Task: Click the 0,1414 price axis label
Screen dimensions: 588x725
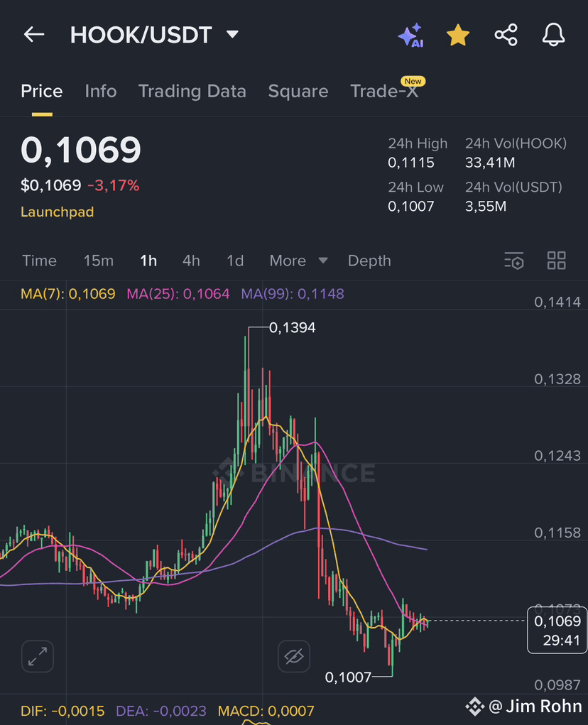Action: click(557, 302)
